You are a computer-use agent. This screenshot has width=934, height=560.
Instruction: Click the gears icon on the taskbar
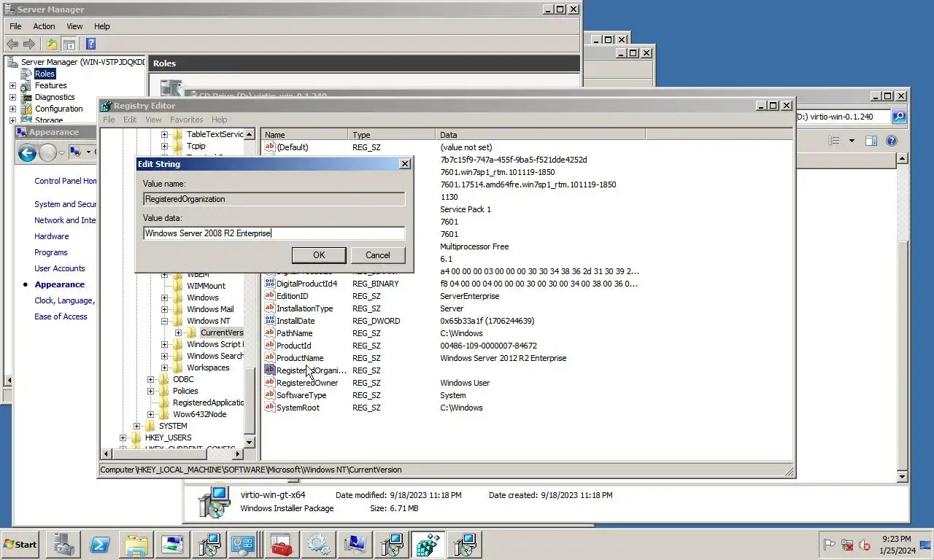tap(318, 545)
